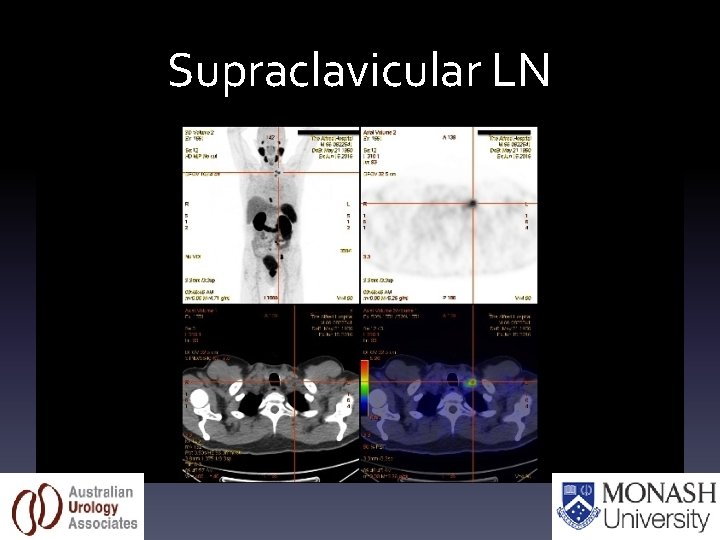The image size is (720, 540).
Task: Click the Australian Urology Associates logo
Action: pos(72,506)
